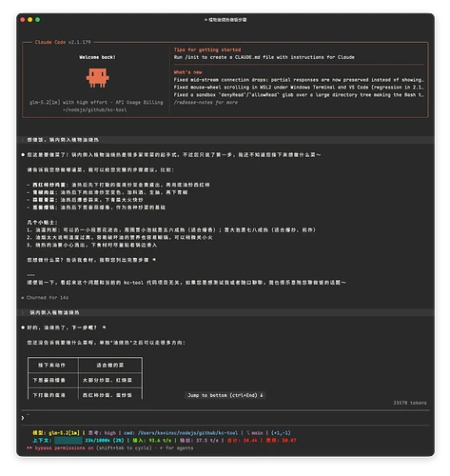This screenshot has width=450, height=476.
Task: Open the cwd path in status line
Action: 187,432
